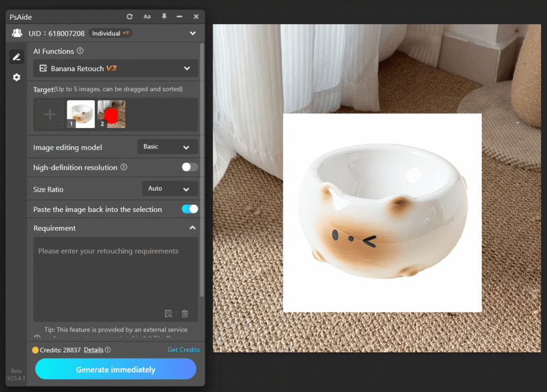Open the Image editing model Basic dropdown
The image size is (547, 392).
coord(167,146)
